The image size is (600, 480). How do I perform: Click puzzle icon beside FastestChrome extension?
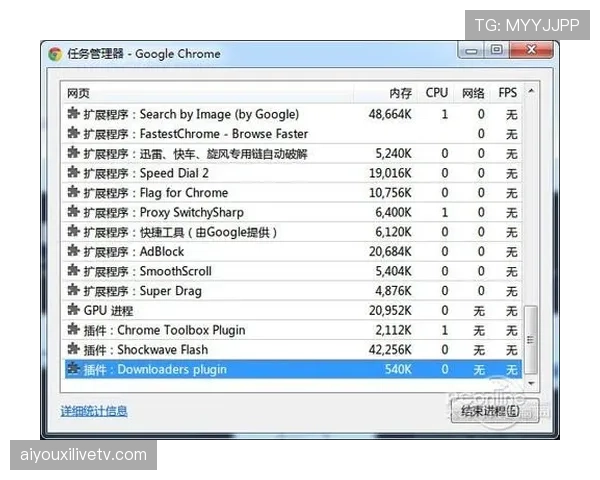(73, 133)
